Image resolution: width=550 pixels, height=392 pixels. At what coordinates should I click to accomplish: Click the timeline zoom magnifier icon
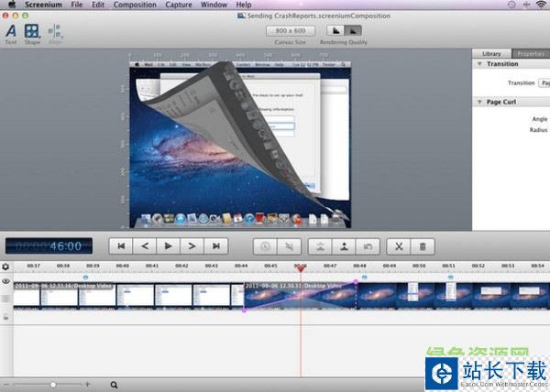click(115, 385)
